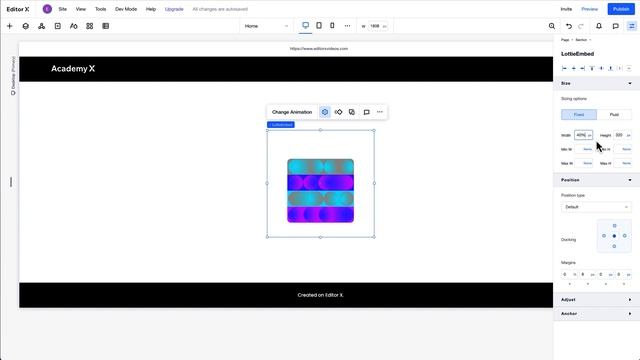Click the Upgrade link
This screenshot has height=360, width=640.
point(174,9)
